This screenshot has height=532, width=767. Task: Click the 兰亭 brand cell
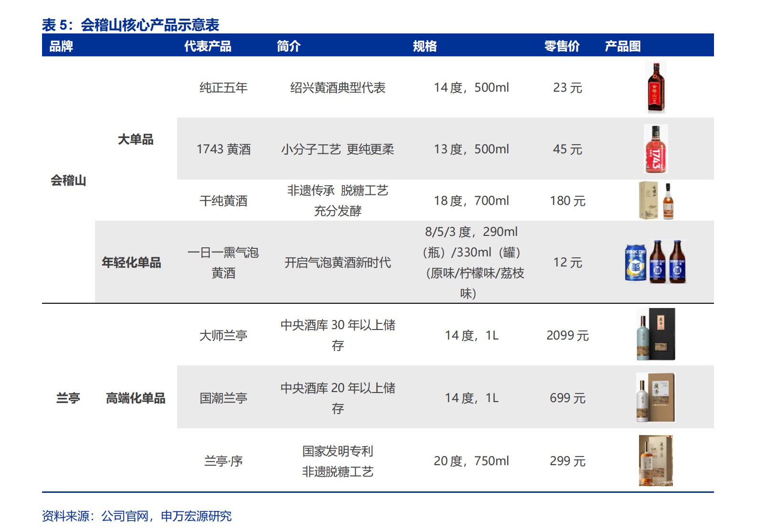pyautogui.click(x=68, y=398)
